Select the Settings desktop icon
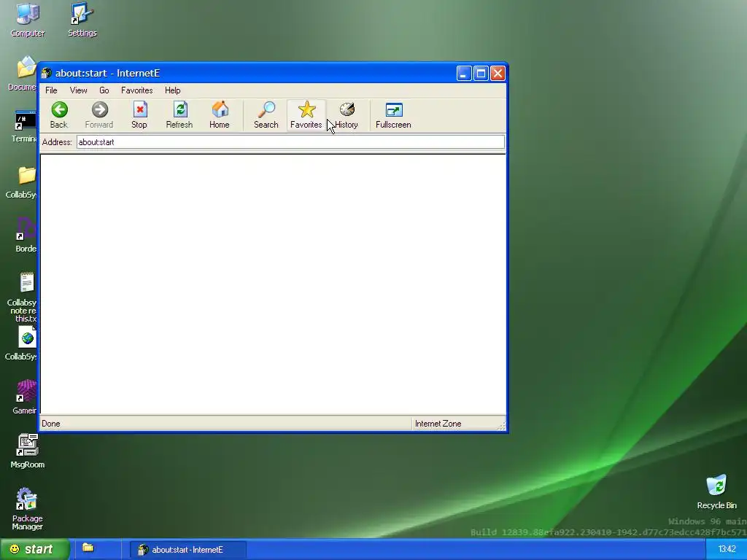The width and height of the screenshot is (747, 560). pos(82,20)
